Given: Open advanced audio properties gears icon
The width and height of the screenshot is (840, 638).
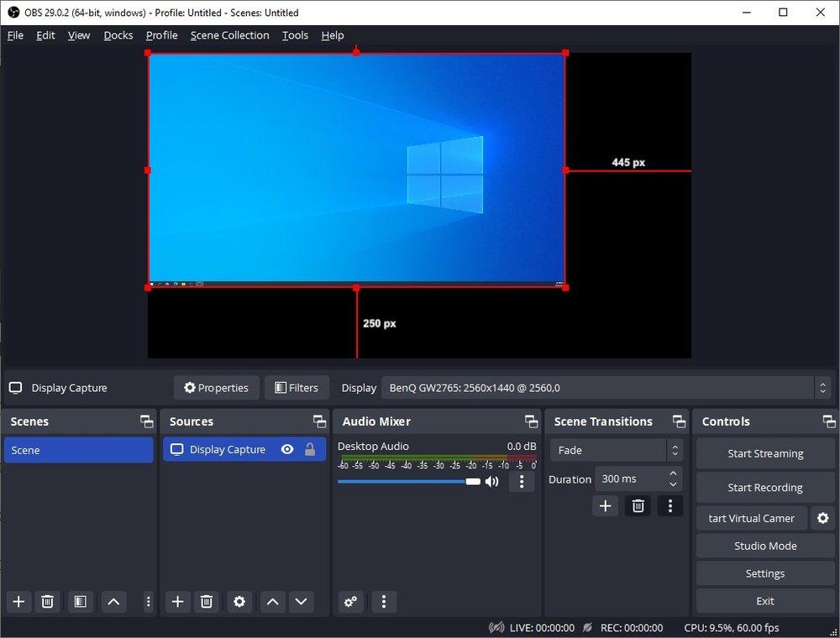Looking at the screenshot, I should tap(351, 602).
